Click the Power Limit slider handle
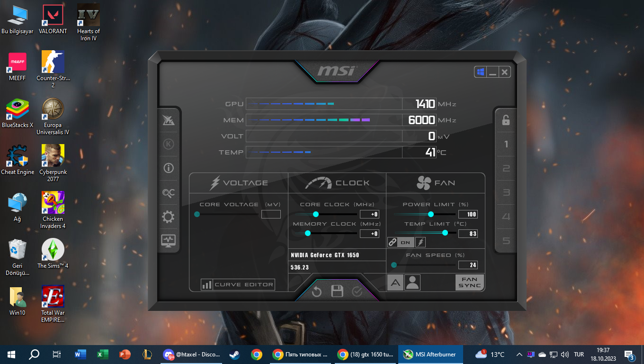Screen dimensions: 644x364 (x=431, y=214)
